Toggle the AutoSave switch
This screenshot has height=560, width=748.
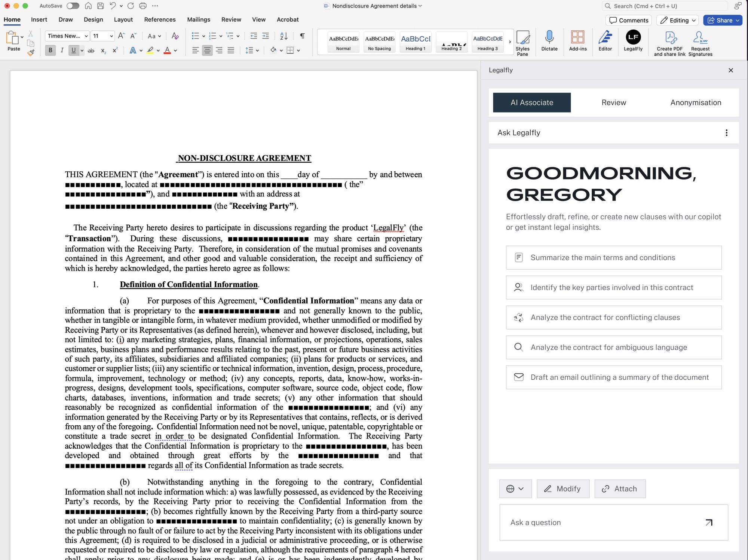73,6
